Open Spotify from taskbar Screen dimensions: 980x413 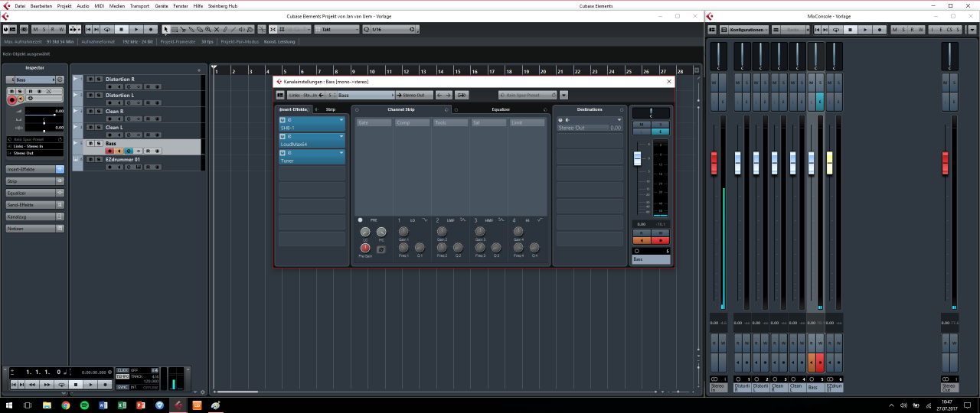click(84, 405)
